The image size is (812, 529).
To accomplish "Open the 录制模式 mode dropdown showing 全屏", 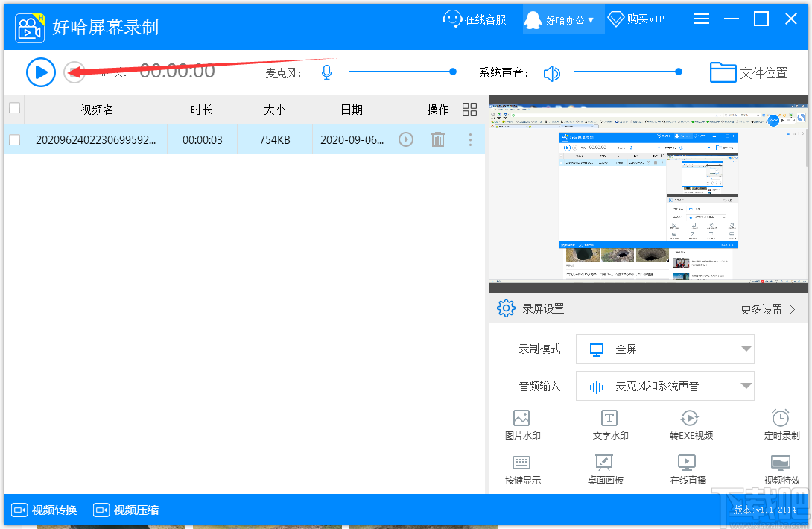I will tap(664, 349).
